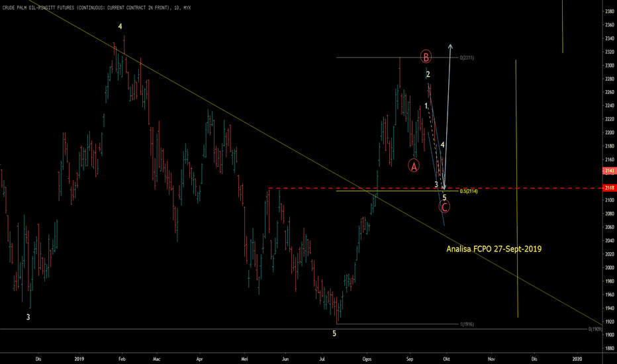The image size is (617, 364).
Task: Click the 2019 label on time axis
Action: (x=79, y=359)
